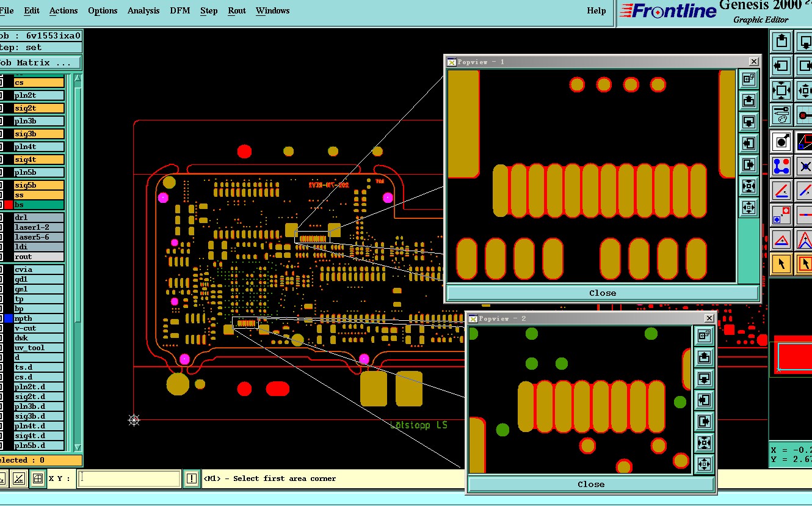The image size is (812, 506).
Task: Open the Actions menu
Action: point(63,10)
